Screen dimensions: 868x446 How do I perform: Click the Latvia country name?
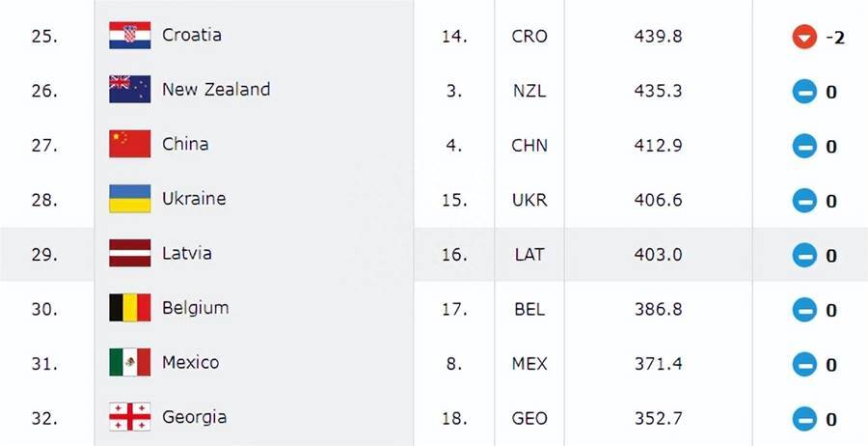[186, 253]
